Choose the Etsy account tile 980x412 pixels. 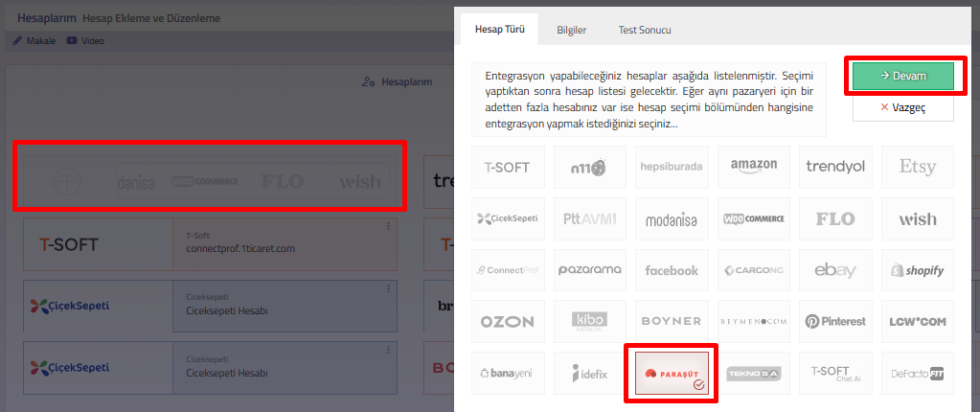[x=918, y=167]
